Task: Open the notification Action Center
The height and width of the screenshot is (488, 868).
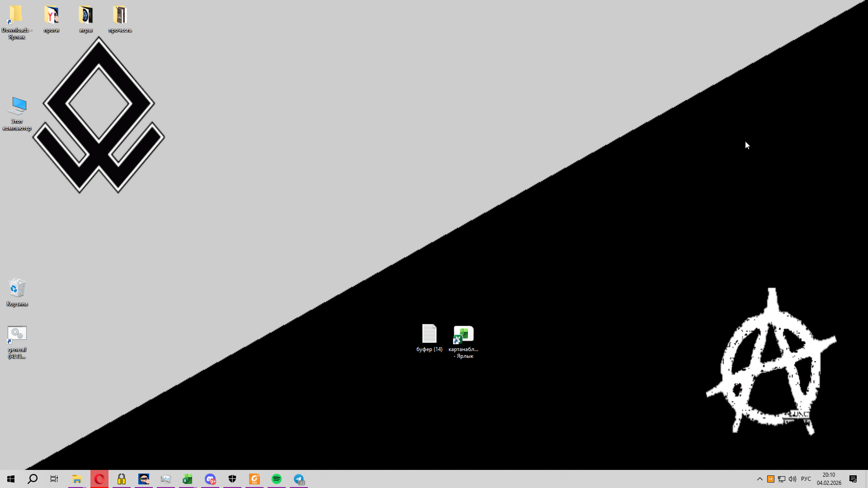Action: coord(853,479)
